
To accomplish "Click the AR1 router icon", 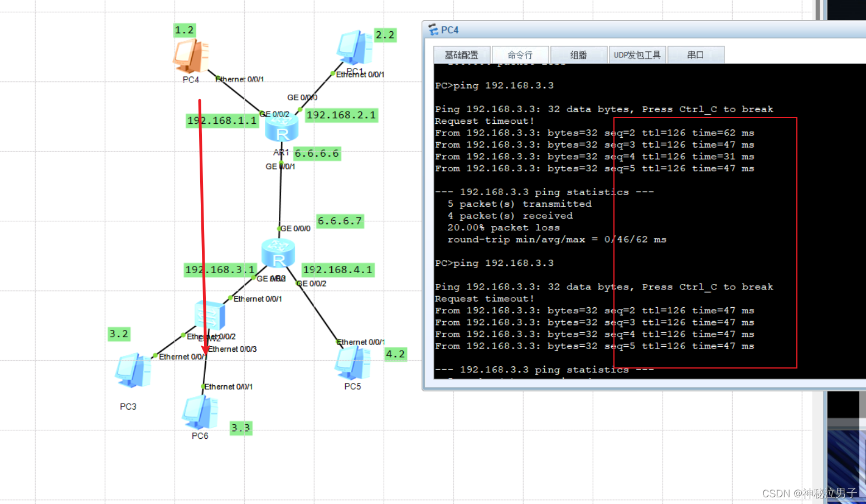I will tap(282, 127).
